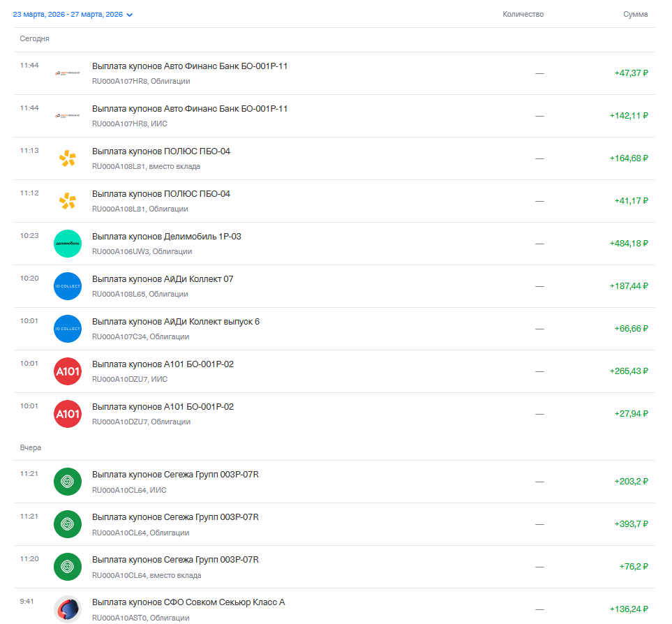Click the A101 logo in the +27,94 ₽ row
Viewport: 672px width, 624px height.
pos(68,414)
